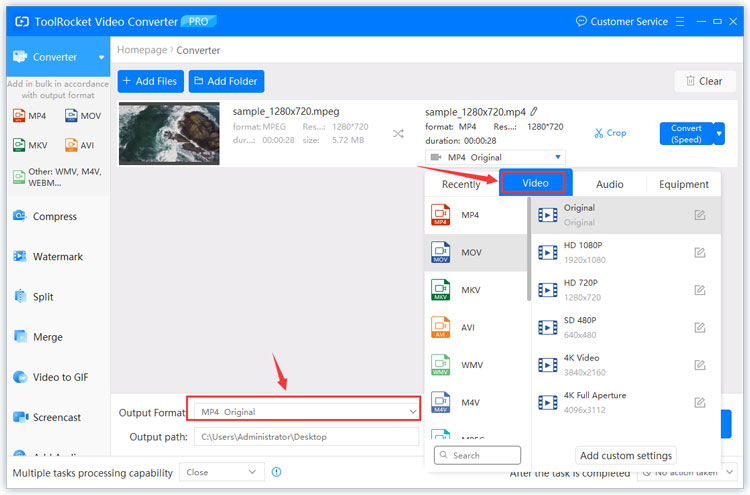The width and height of the screenshot is (750, 495).
Task: Open the after task completed action dropdown
Action: [x=687, y=472]
